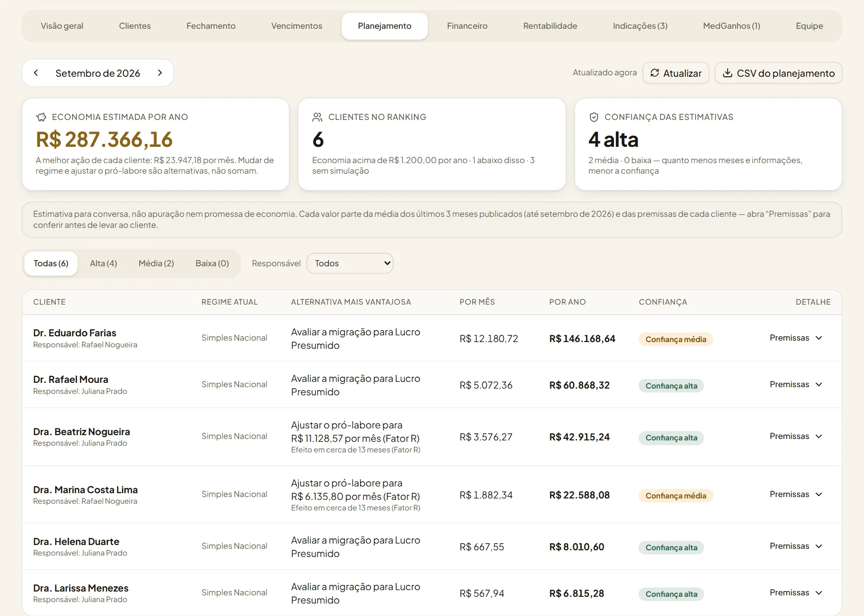
Task: Click Confiança média badge for Marina Costa Lima
Action: [x=676, y=496]
